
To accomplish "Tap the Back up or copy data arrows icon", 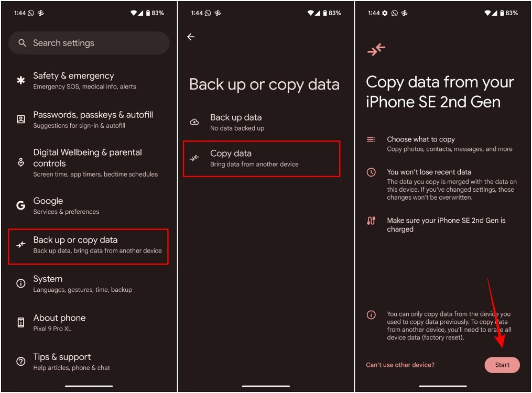I will (x=20, y=245).
